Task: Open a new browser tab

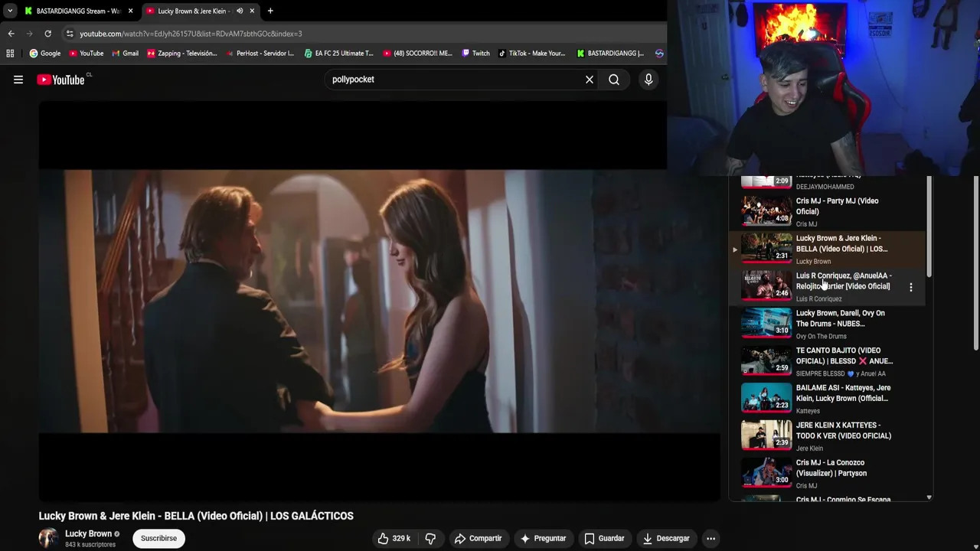Action: (x=270, y=11)
